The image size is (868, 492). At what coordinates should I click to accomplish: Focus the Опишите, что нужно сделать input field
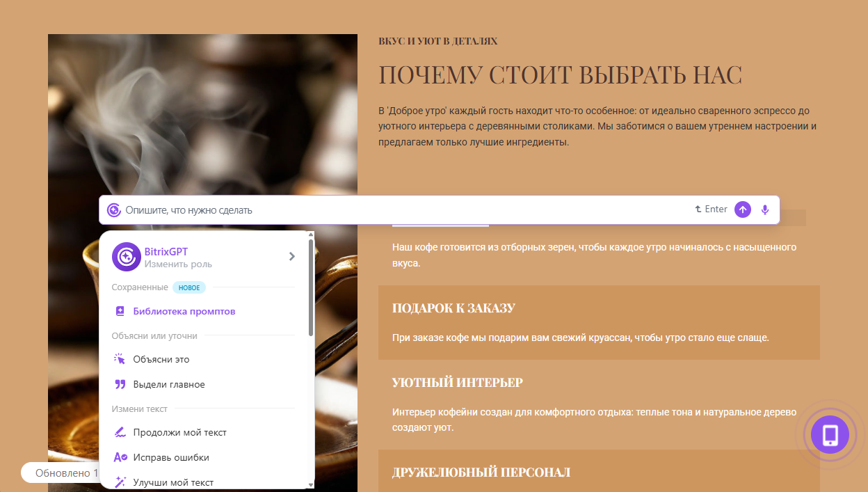point(403,209)
